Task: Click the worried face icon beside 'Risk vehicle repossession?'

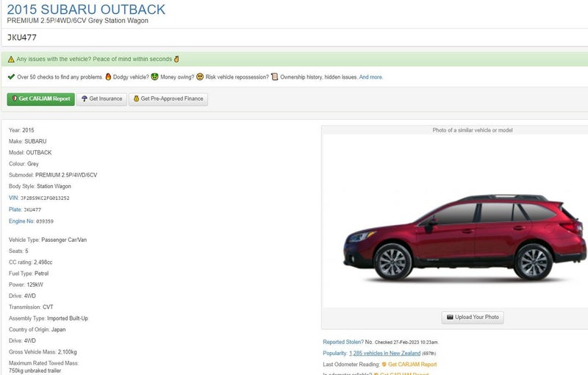Action: [x=200, y=77]
